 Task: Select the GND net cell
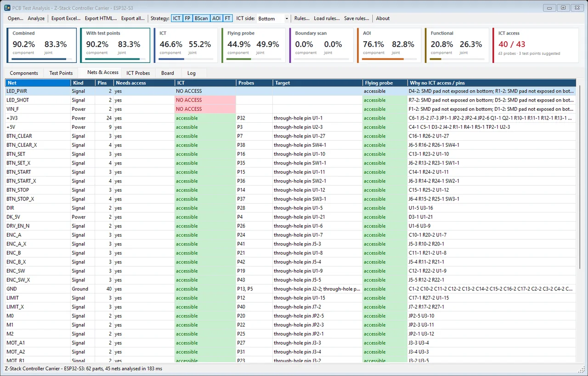pyautogui.click(x=38, y=289)
